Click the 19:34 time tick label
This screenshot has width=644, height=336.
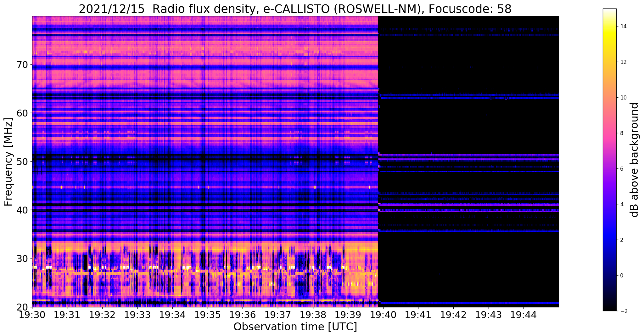pyautogui.click(x=172, y=314)
